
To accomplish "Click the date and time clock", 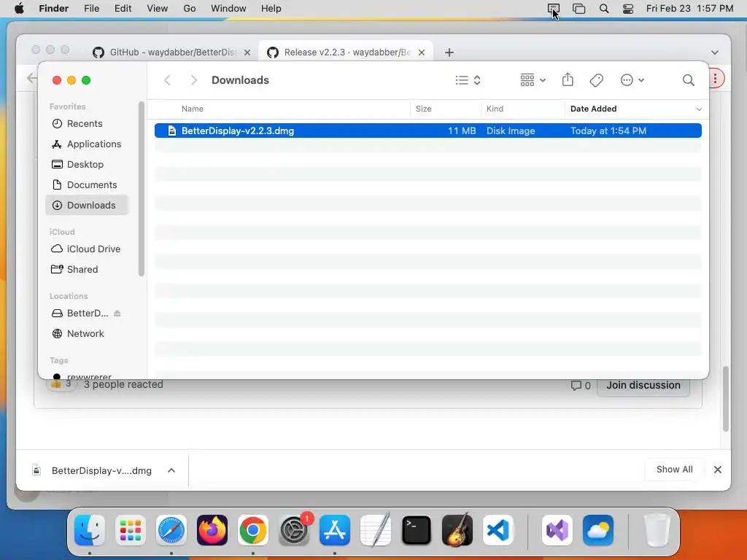I will click(689, 9).
